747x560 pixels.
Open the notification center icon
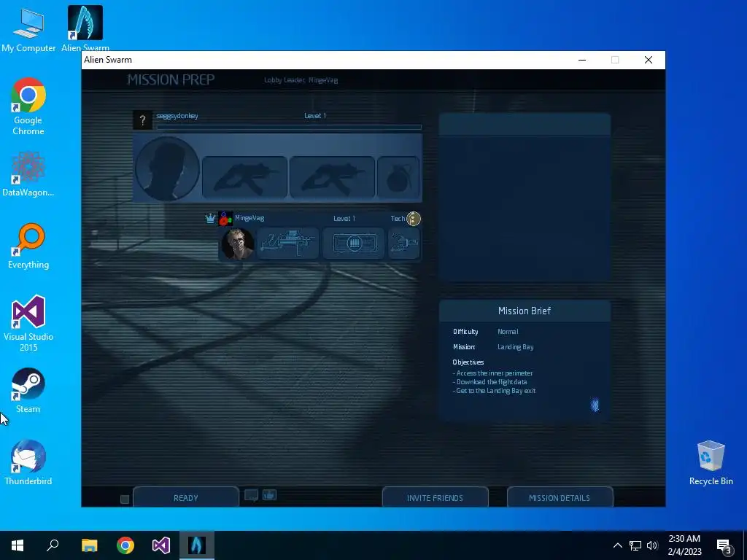pyautogui.click(x=724, y=545)
